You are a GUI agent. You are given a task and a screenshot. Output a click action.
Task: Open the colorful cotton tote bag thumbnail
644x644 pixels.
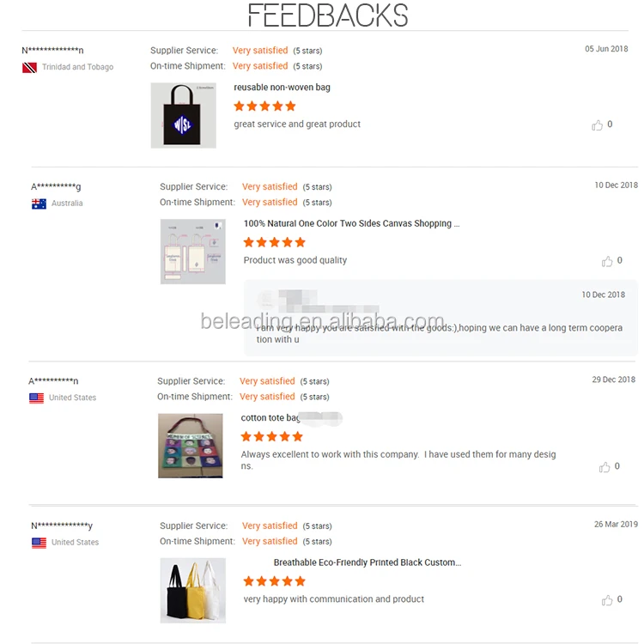pos(190,446)
